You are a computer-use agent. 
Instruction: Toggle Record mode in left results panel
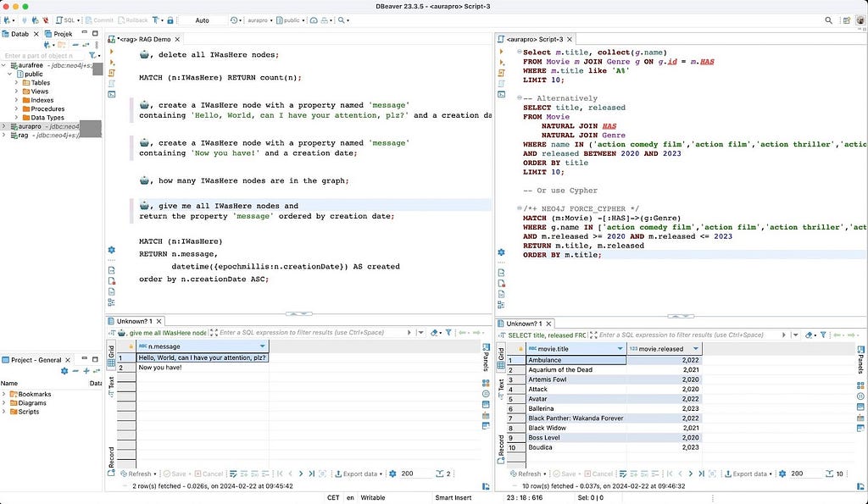coord(111,462)
